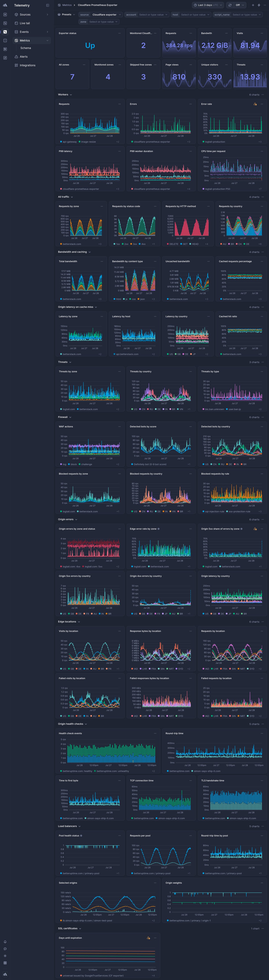Open the Last 3 days time range dropdown
269x980 pixels.
tap(208, 5)
